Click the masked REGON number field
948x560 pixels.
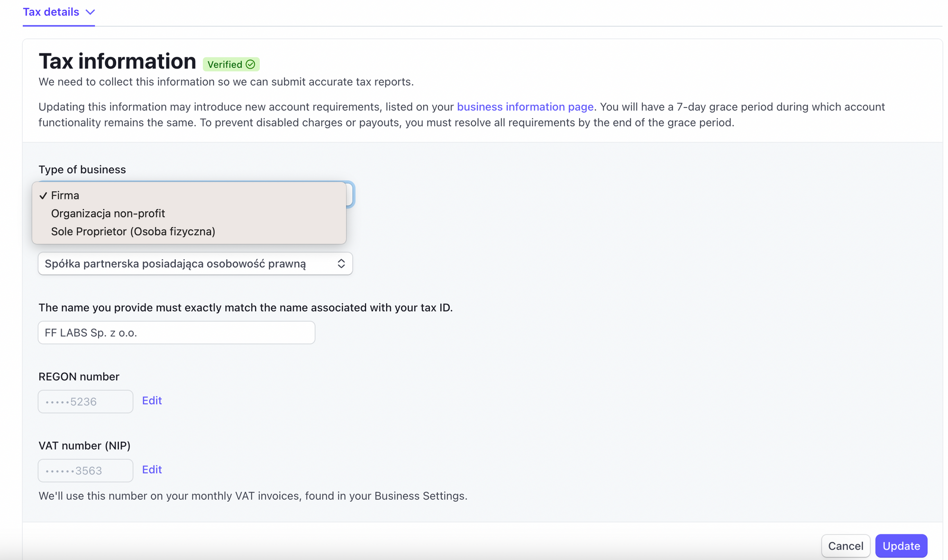[85, 401]
